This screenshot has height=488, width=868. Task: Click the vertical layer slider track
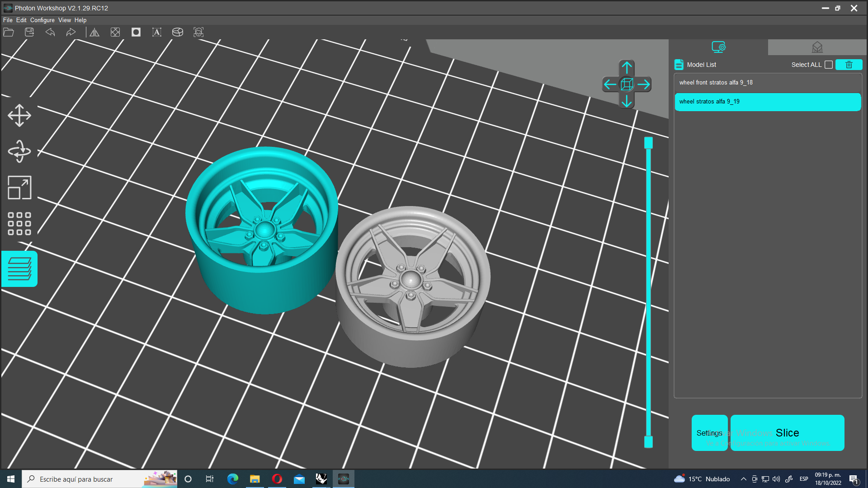click(648, 292)
